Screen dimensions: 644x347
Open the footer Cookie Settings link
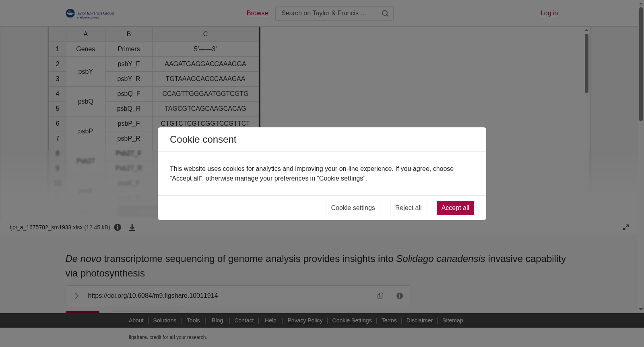point(352,320)
